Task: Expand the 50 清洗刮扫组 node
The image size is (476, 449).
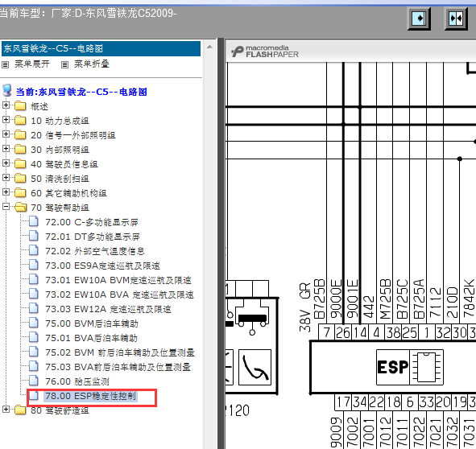Action: [6, 178]
